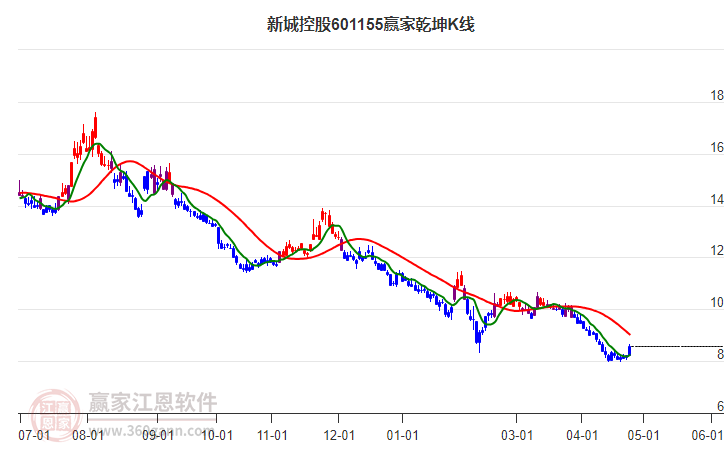This screenshot has width=726, height=450.
Task: Click the 03-01 date axis label
Action: point(517,435)
